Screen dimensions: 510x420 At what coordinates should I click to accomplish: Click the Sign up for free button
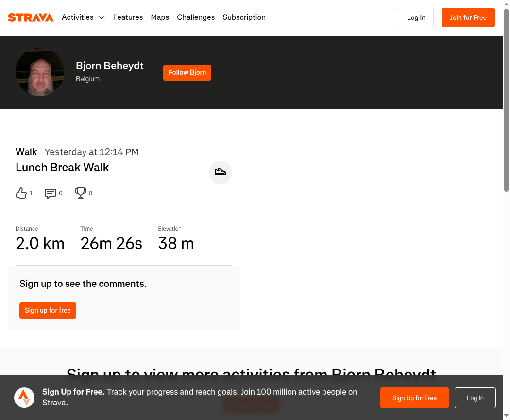(x=48, y=310)
